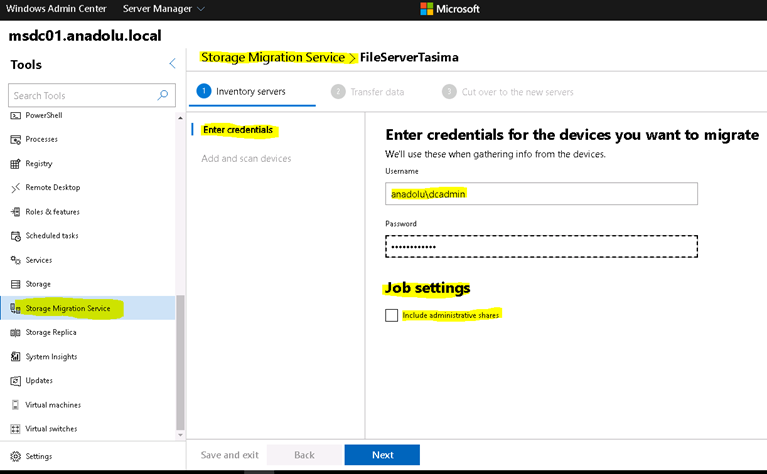
Task: Select Cut over to new servers tab
Action: (x=507, y=92)
